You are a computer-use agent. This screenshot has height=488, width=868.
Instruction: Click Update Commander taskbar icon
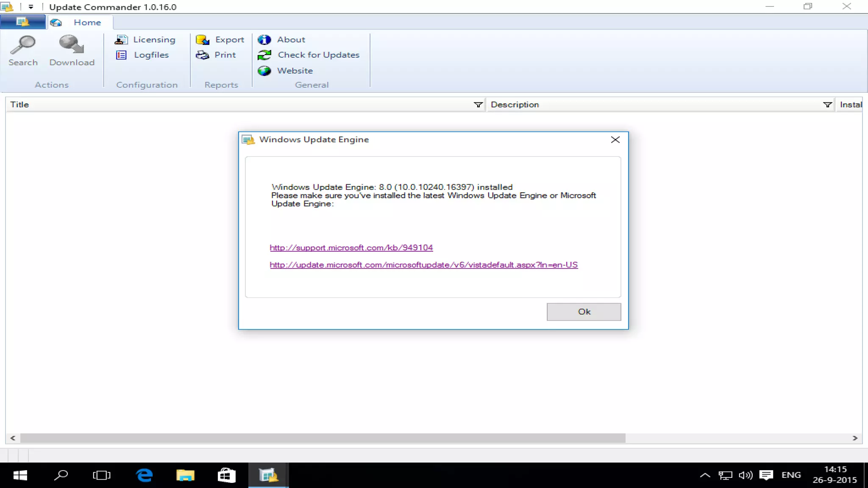pyautogui.click(x=268, y=475)
